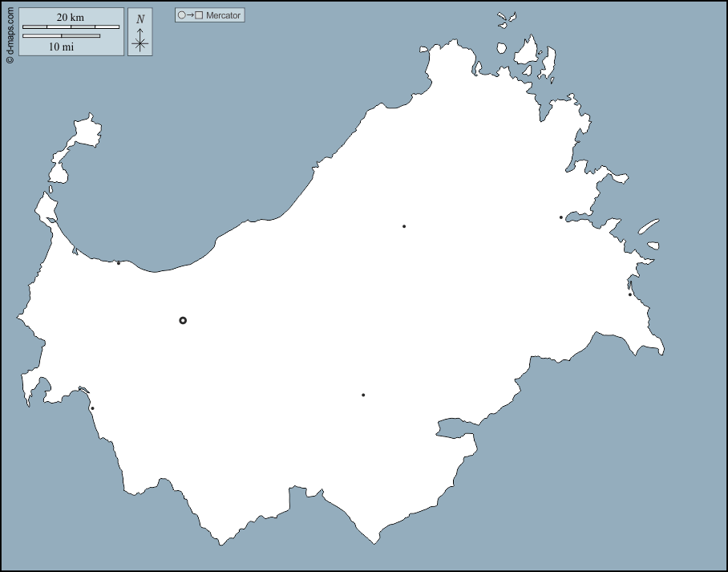Screen dimensions: 728x572
Task: Click the letter N above the compass
Action: coord(140,19)
